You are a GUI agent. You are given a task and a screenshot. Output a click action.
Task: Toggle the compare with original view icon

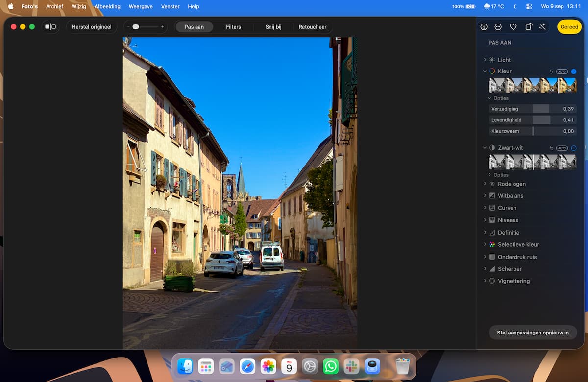click(x=50, y=27)
